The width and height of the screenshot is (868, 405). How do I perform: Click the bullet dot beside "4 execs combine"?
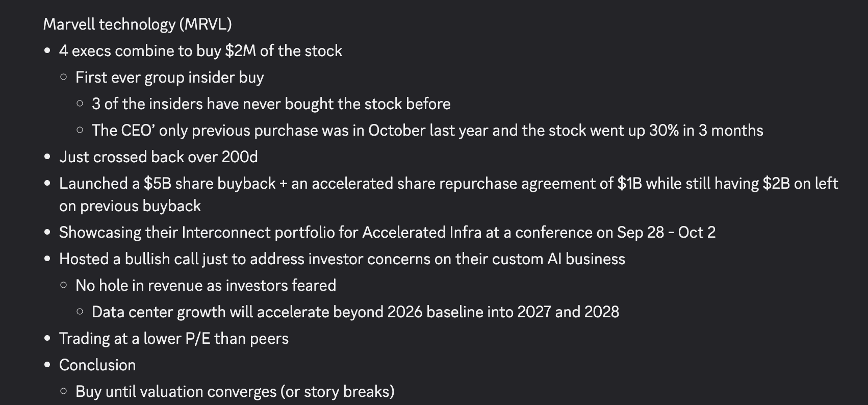pos(47,51)
